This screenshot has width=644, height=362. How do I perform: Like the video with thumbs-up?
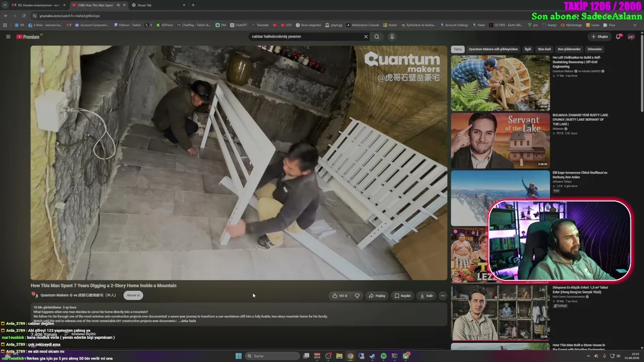340,296
